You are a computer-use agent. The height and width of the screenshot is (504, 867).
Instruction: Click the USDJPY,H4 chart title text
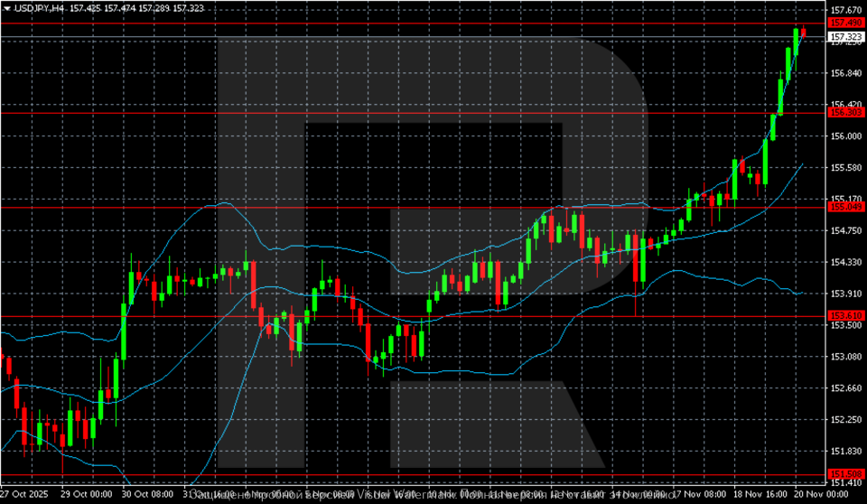pos(35,8)
